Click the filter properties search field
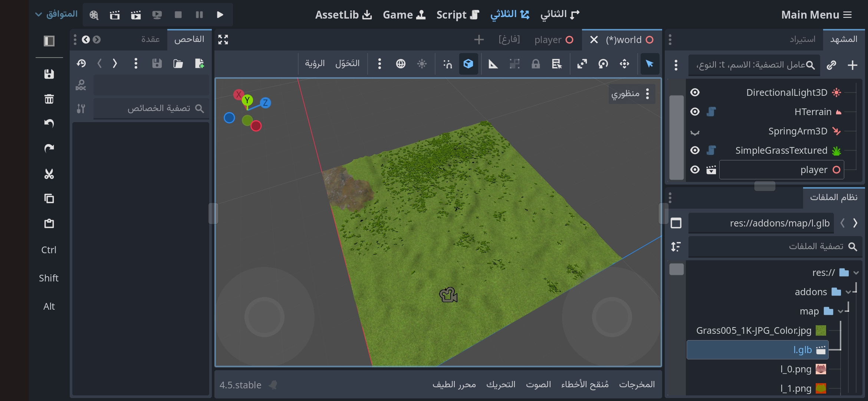Screen dimensions: 868x401 (151, 108)
